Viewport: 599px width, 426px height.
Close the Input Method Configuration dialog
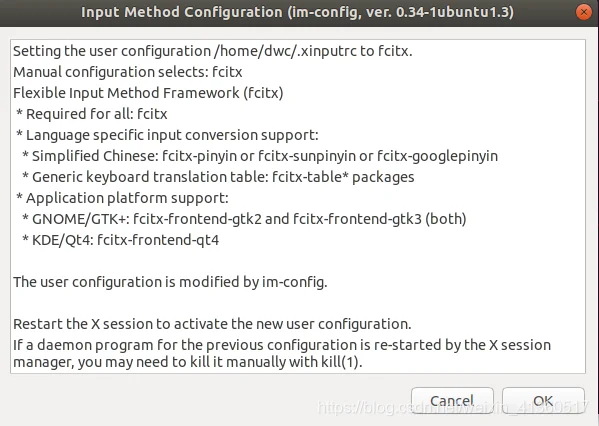(583, 12)
